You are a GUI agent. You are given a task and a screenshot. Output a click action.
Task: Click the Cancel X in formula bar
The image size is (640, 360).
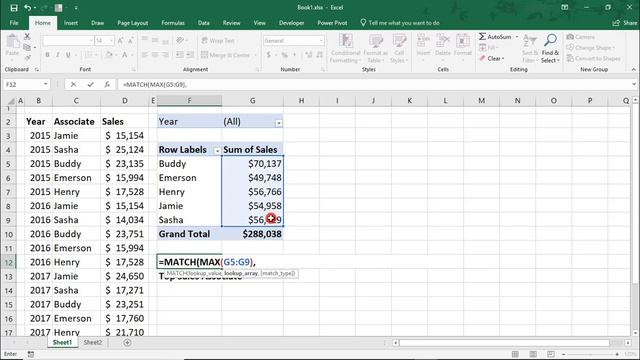pyautogui.click(x=73, y=84)
